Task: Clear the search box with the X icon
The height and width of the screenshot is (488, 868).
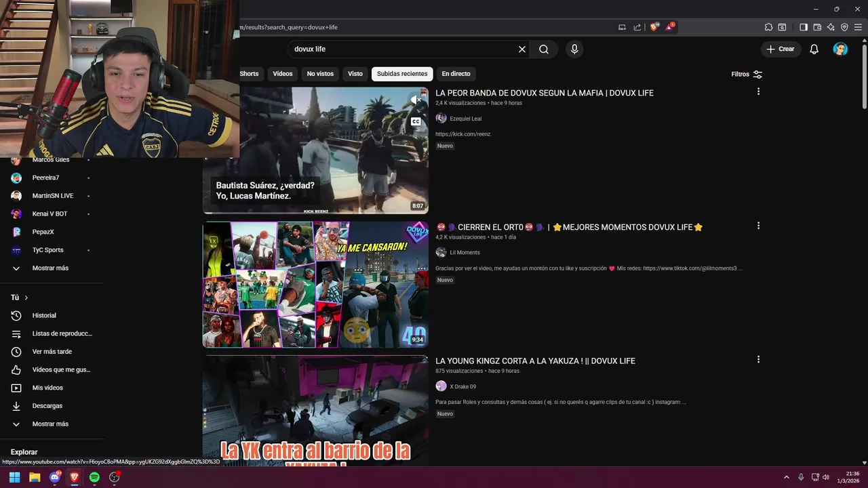Action: point(522,49)
